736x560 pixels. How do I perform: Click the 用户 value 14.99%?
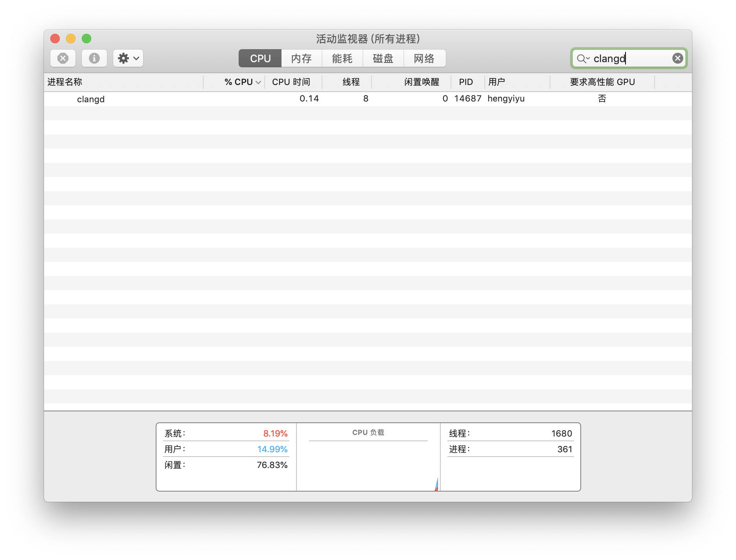(x=272, y=449)
